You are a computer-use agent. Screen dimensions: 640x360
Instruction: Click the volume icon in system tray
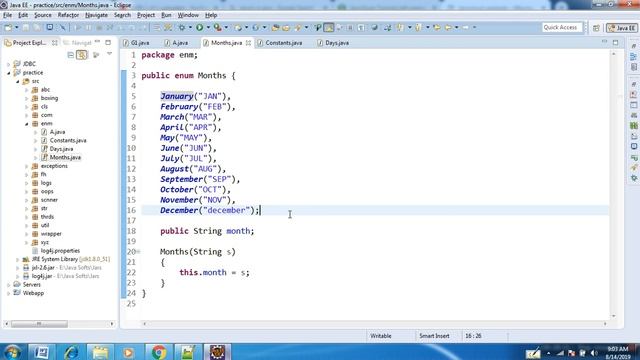tap(593, 353)
